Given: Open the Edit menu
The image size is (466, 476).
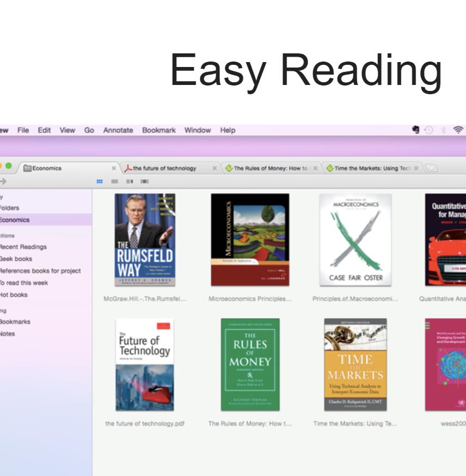Looking at the screenshot, I should 44,130.
